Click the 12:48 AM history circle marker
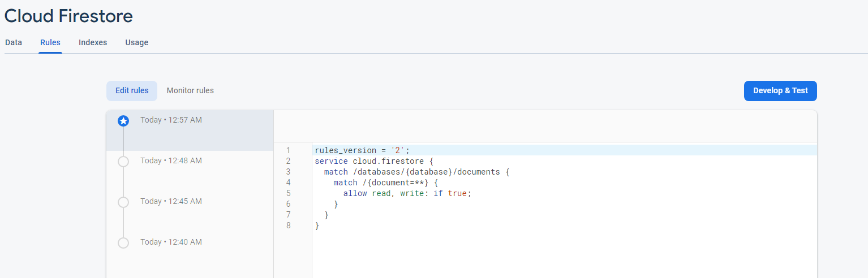 tap(123, 162)
